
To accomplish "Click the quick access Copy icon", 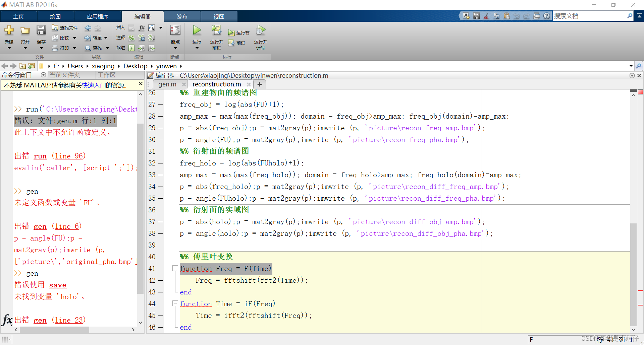I will [x=496, y=16].
